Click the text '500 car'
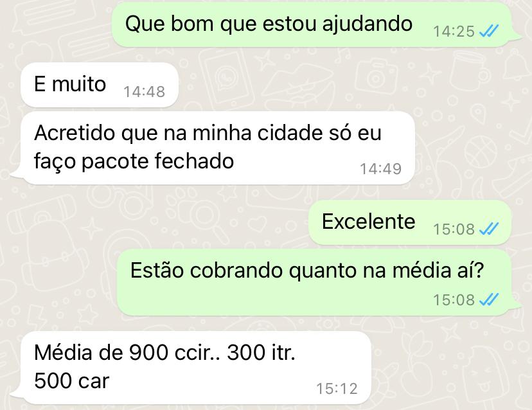Screen dimensions: 532x410 pos(71,380)
